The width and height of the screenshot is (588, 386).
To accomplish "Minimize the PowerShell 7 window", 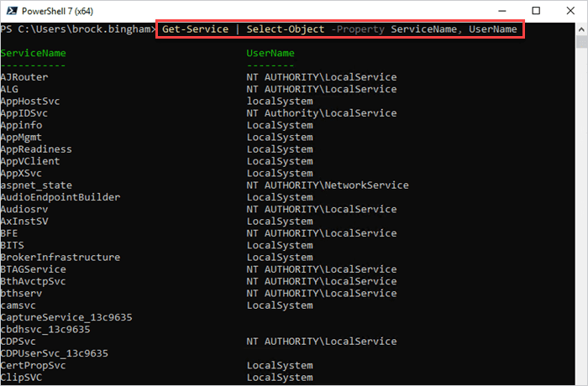I will (x=502, y=11).
